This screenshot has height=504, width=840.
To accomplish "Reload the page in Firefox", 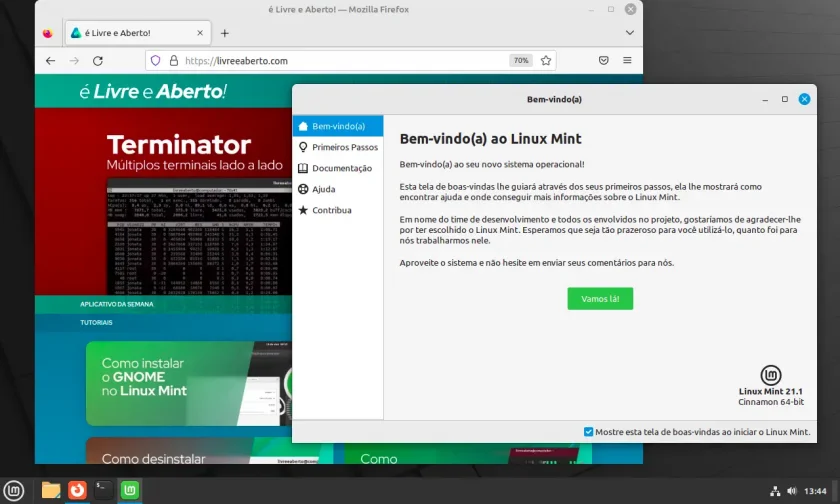I will pyautogui.click(x=98, y=61).
